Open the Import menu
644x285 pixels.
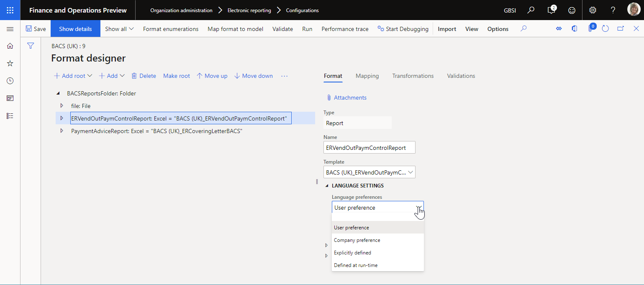point(447,29)
